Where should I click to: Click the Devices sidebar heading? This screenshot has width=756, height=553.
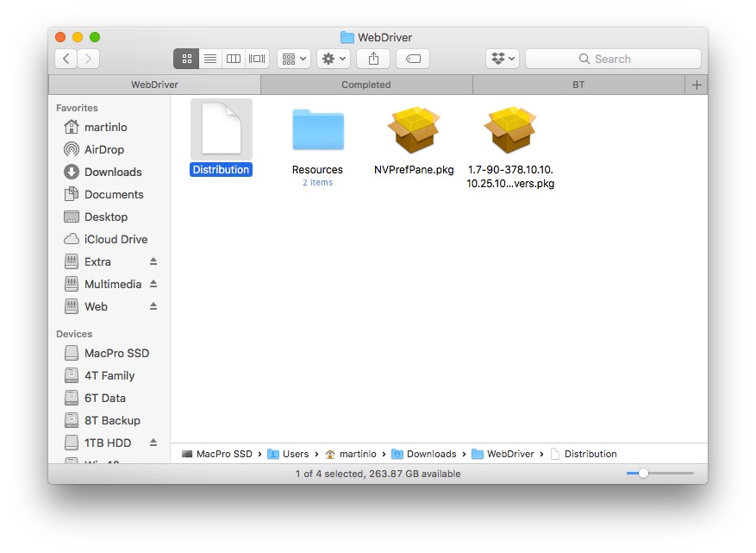pyautogui.click(x=74, y=334)
